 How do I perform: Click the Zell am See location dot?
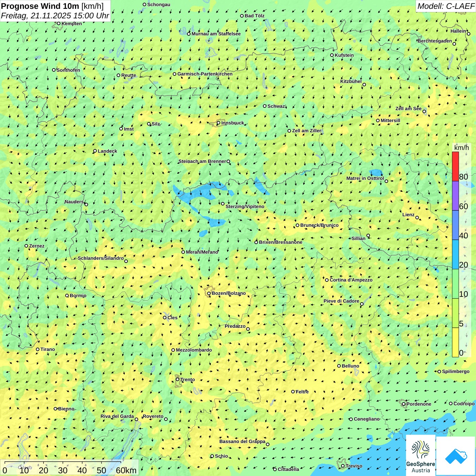(424, 111)
